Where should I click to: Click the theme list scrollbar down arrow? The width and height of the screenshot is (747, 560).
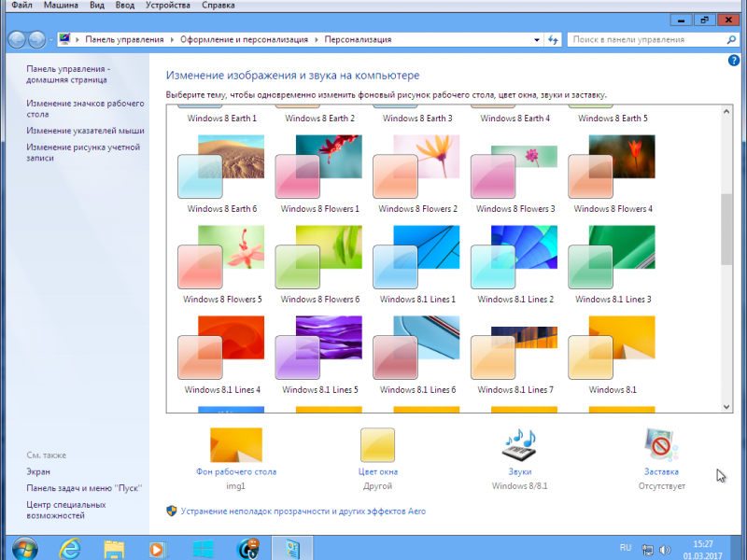[726, 407]
